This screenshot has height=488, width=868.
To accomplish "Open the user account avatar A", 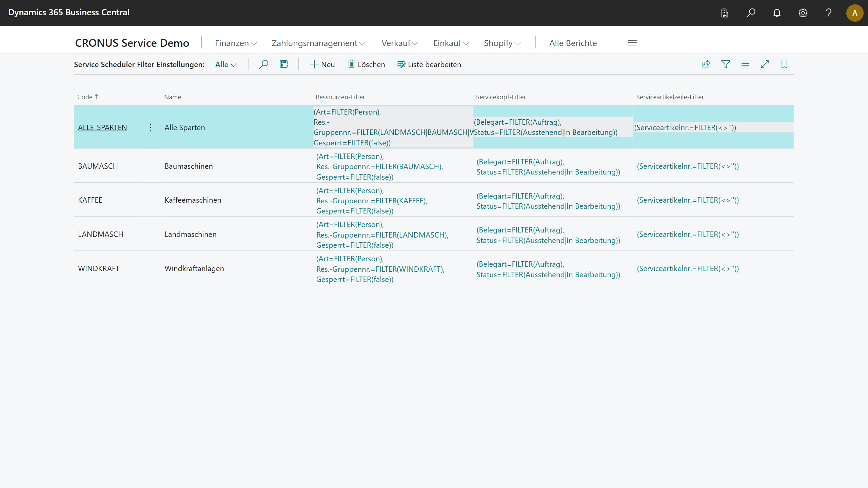I will 855,13.
